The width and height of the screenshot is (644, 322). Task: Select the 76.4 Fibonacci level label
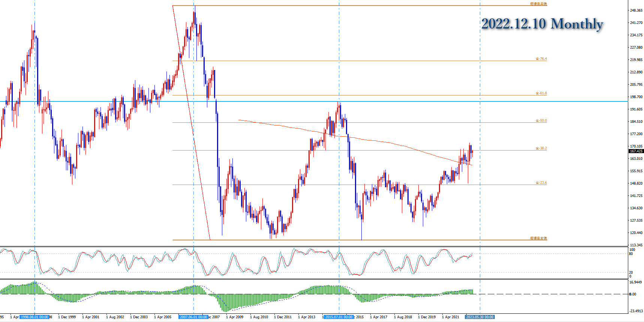point(541,59)
